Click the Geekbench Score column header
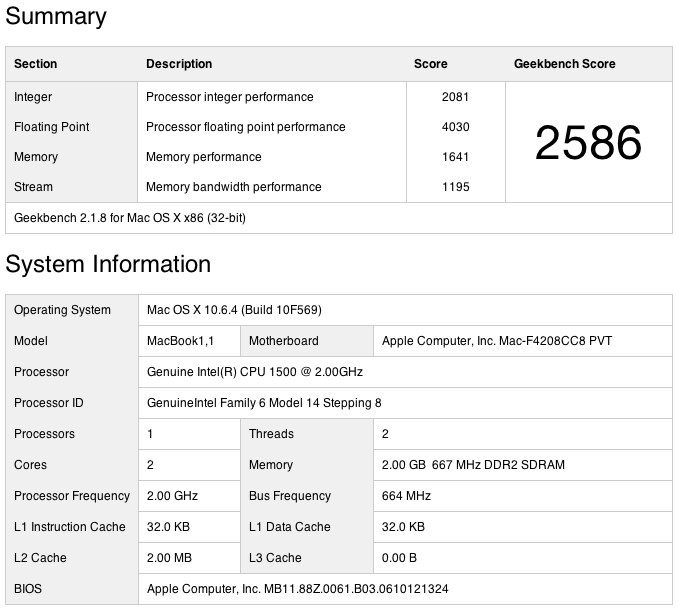 coord(564,64)
